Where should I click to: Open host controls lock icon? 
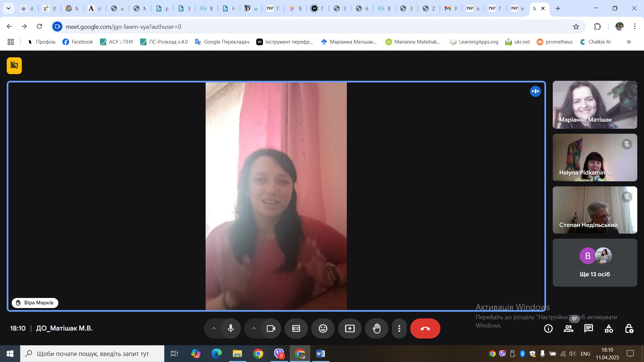[x=629, y=328]
